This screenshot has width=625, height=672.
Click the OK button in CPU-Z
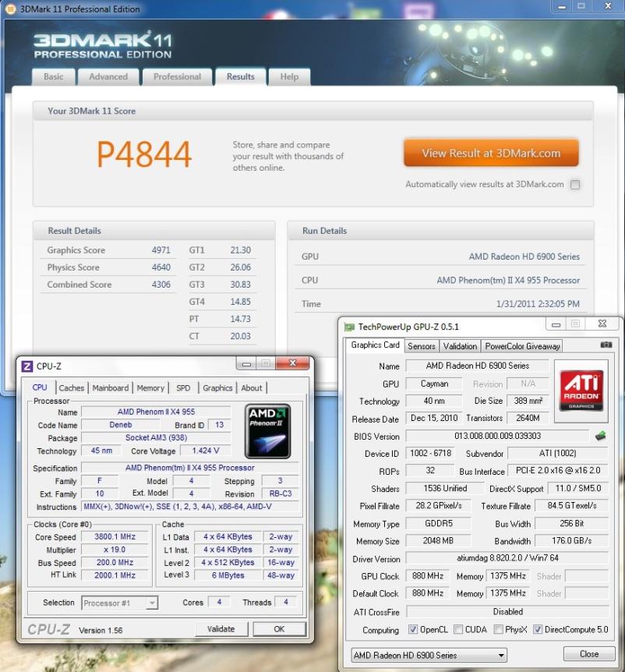[279, 628]
